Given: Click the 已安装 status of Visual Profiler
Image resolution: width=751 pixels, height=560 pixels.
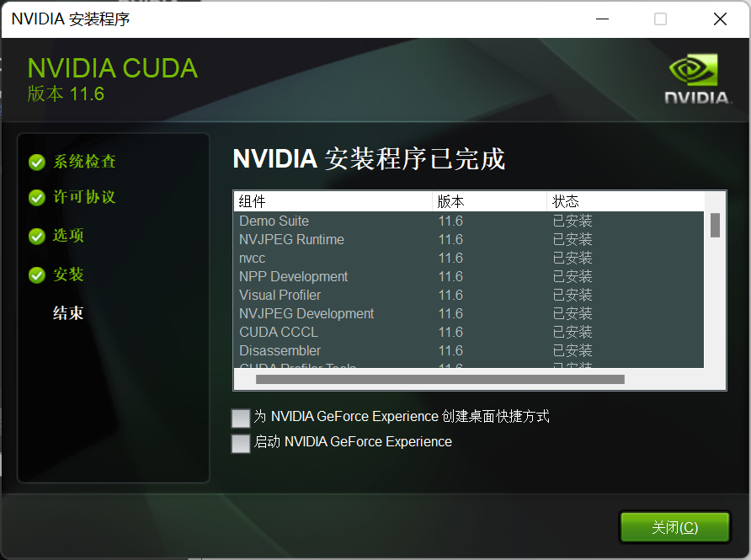Looking at the screenshot, I should [x=573, y=295].
